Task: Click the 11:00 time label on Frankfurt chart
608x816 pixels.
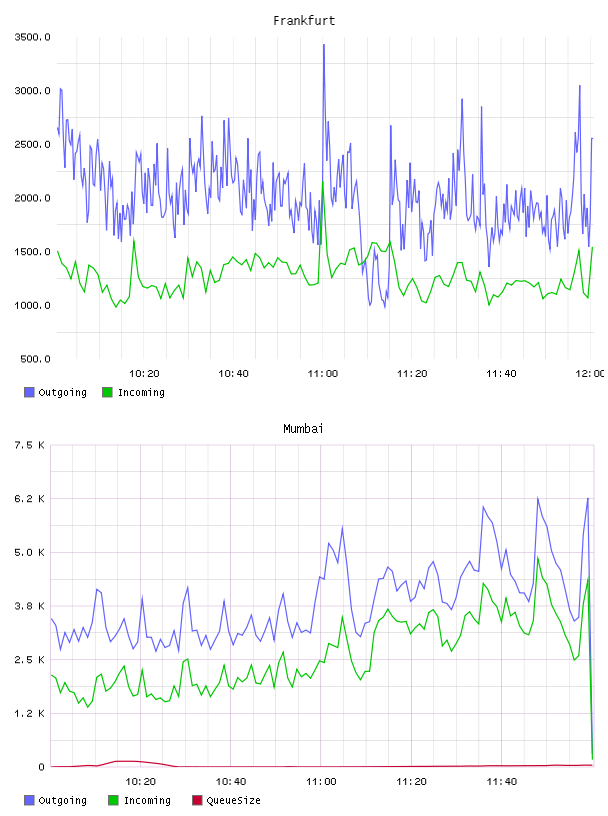Action: tap(323, 373)
